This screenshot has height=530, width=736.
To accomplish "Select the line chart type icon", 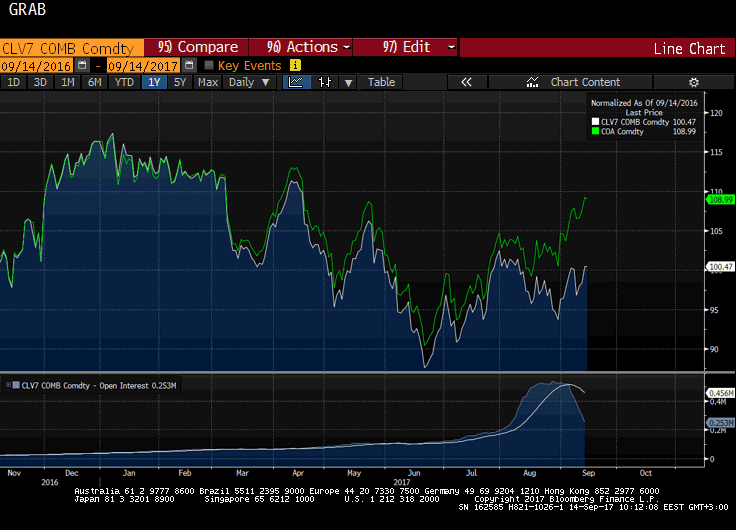I will pyautogui.click(x=297, y=82).
